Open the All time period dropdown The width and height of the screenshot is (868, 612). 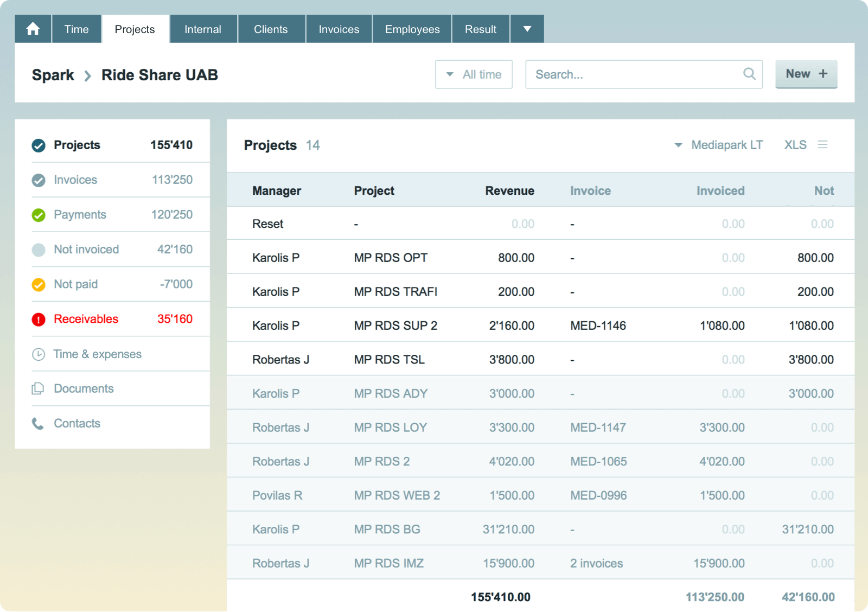(473, 74)
